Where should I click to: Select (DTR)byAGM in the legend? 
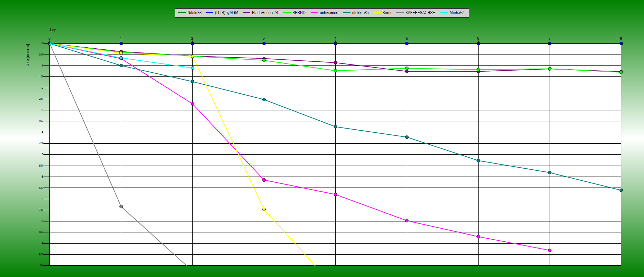[x=226, y=13]
